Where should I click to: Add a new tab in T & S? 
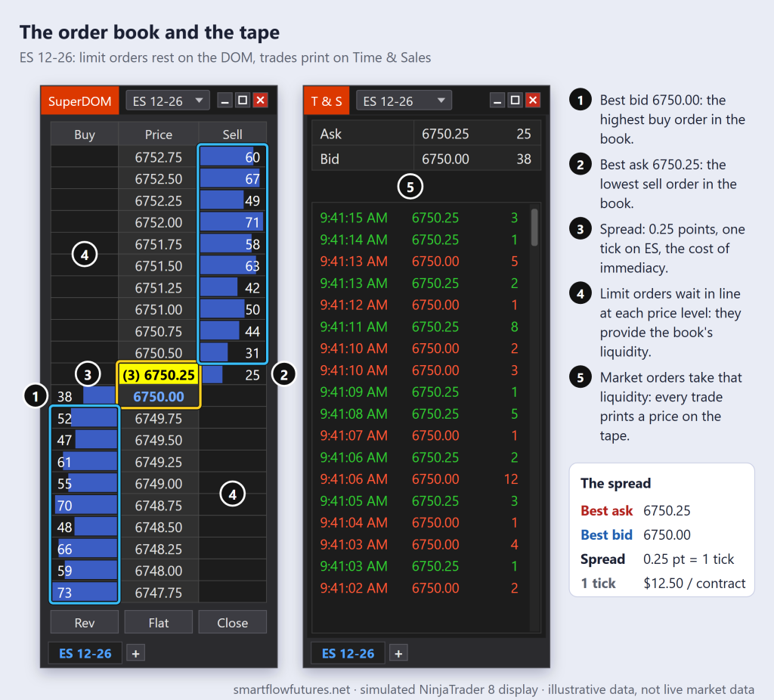coord(398,654)
